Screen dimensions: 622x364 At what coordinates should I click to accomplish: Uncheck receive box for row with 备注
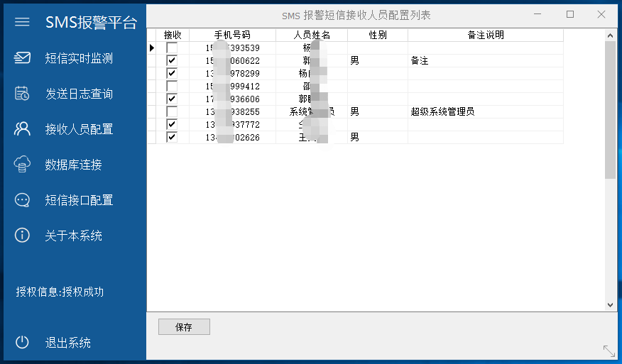tap(172, 61)
